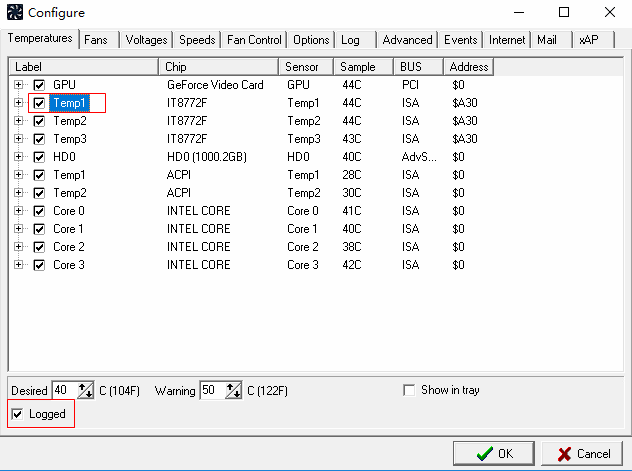Expand the Core 2 tree node
The width and height of the screenshot is (632, 471).
point(18,246)
